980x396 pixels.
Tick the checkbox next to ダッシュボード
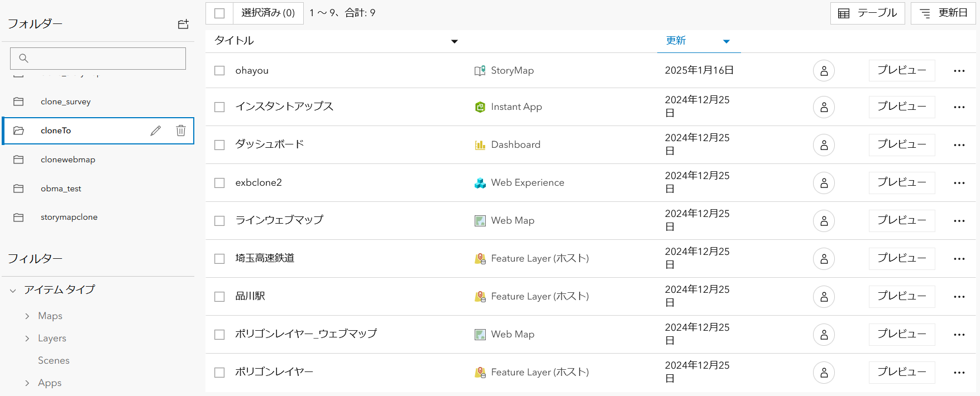point(219,145)
